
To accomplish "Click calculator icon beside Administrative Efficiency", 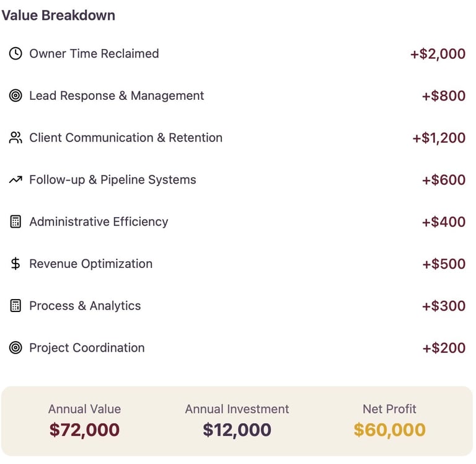I will (15, 221).
